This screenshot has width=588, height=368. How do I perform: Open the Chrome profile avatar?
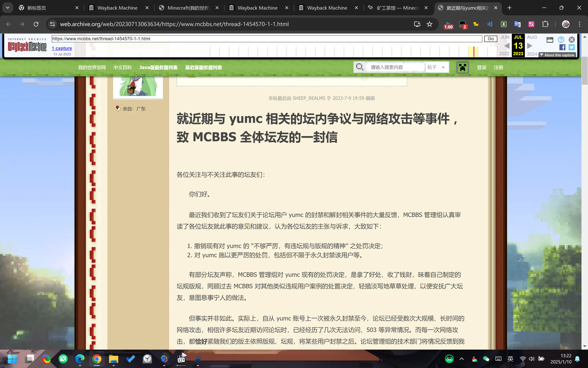click(566, 24)
